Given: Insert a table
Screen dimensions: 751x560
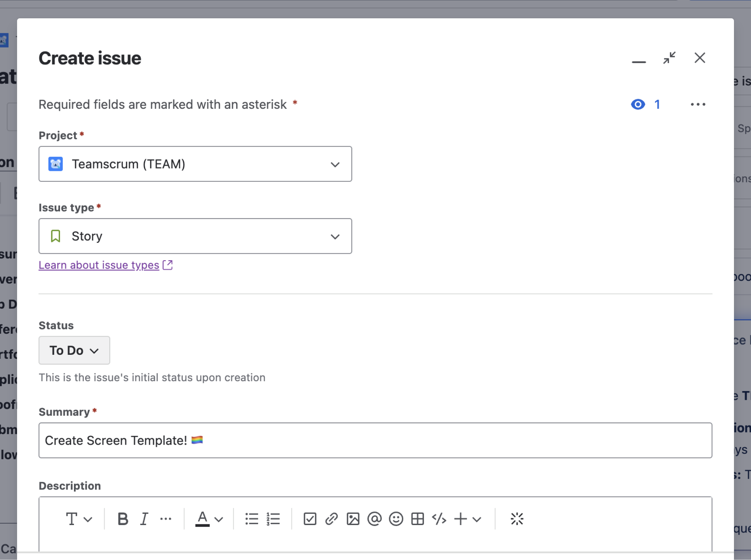Looking at the screenshot, I should 418,519.
